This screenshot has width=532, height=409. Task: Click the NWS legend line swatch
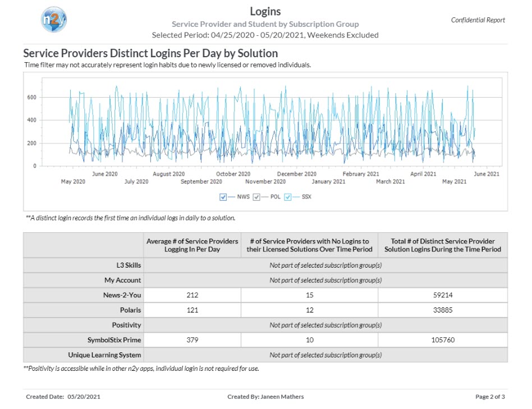tap(231, 197)
